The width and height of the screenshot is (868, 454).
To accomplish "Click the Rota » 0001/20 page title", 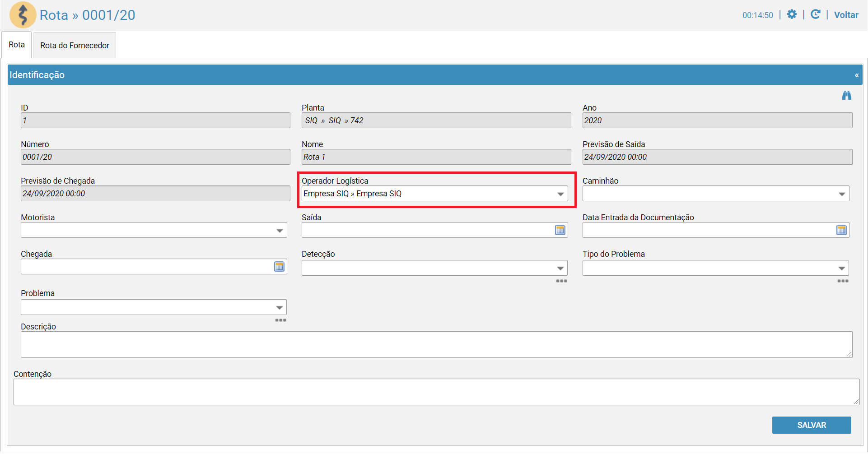I will [x=87, y=15].
